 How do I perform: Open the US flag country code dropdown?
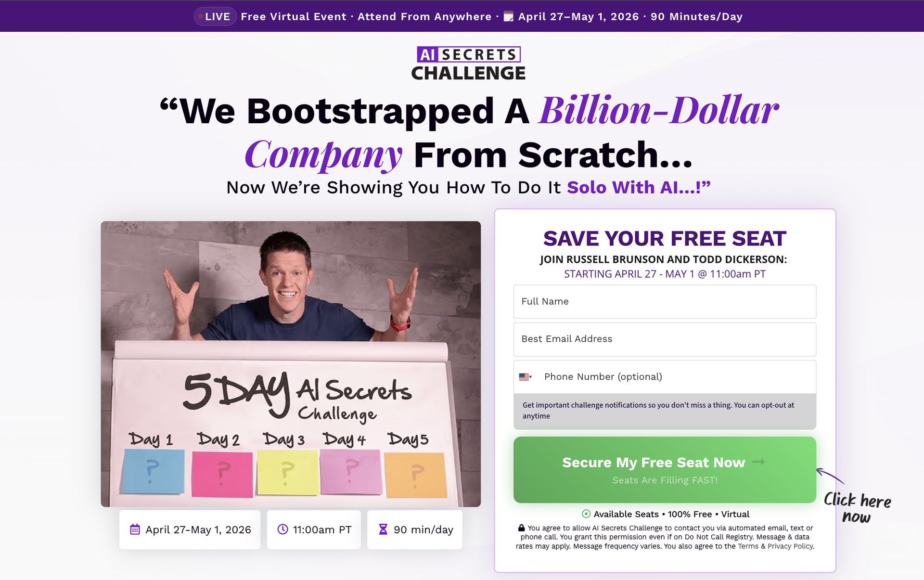(x=526, y=377)
